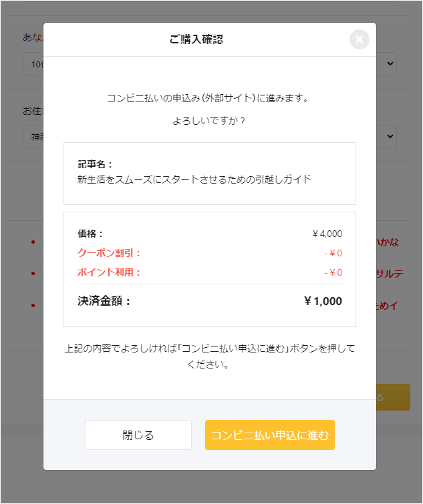Click the ¥4,000 price value
Viewport: 423px width, 504px height.
[327, 234]
